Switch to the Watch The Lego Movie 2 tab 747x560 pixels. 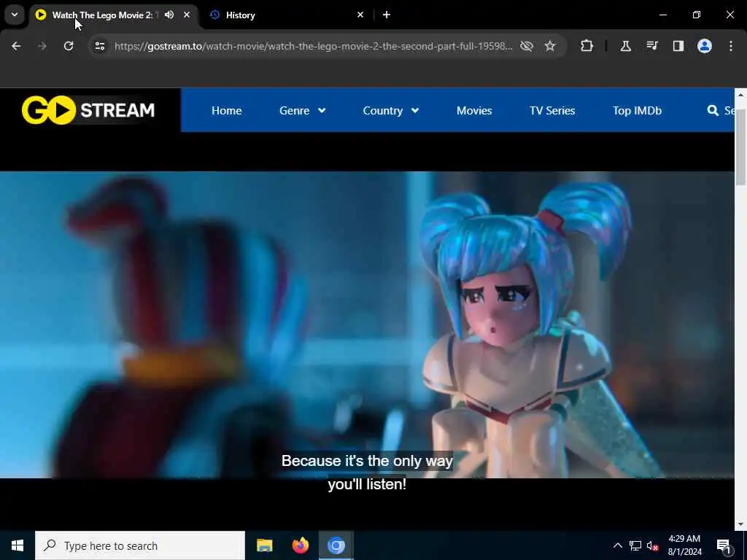click(x=113, y=15)
